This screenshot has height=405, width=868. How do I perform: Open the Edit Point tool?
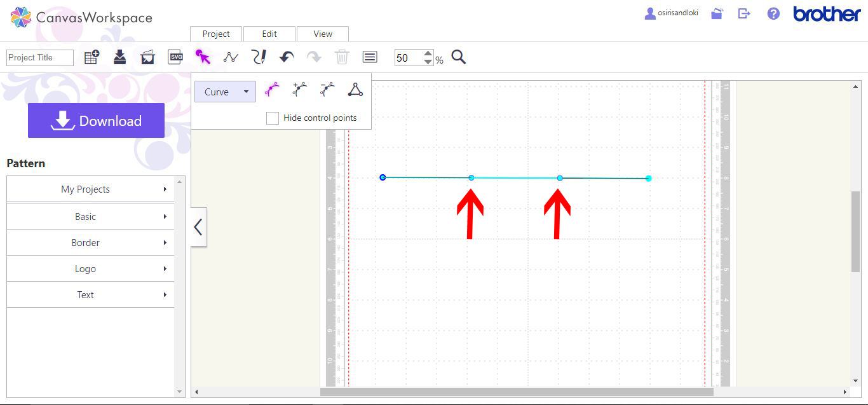tap(231, 57)
